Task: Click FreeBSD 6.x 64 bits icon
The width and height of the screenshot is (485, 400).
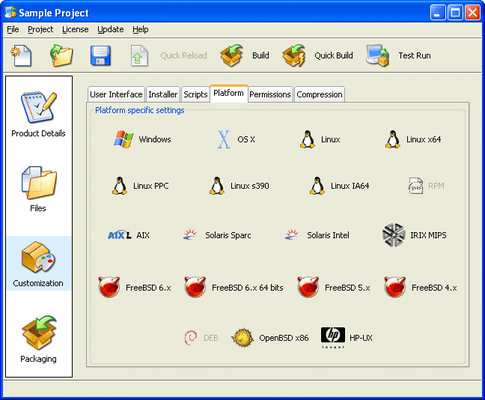Action: [195, 287]
